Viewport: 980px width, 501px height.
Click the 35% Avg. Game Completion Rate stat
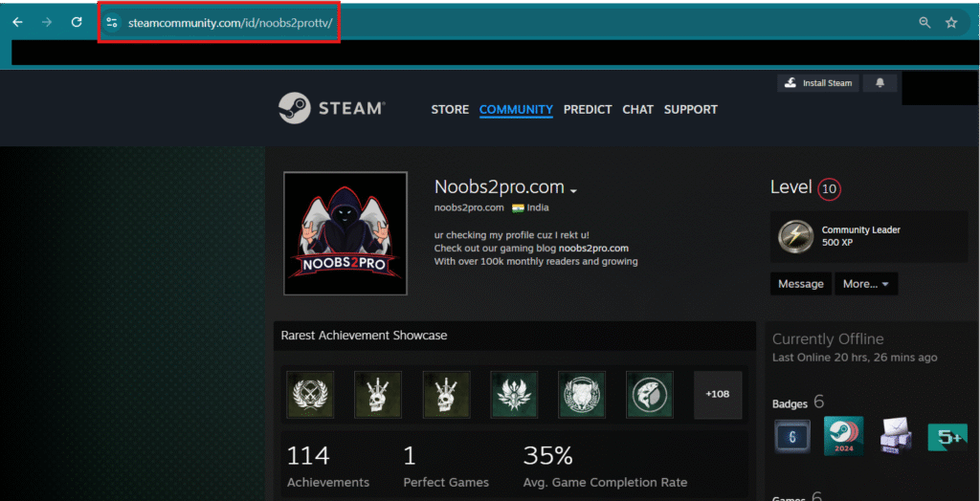click(605, 467)
